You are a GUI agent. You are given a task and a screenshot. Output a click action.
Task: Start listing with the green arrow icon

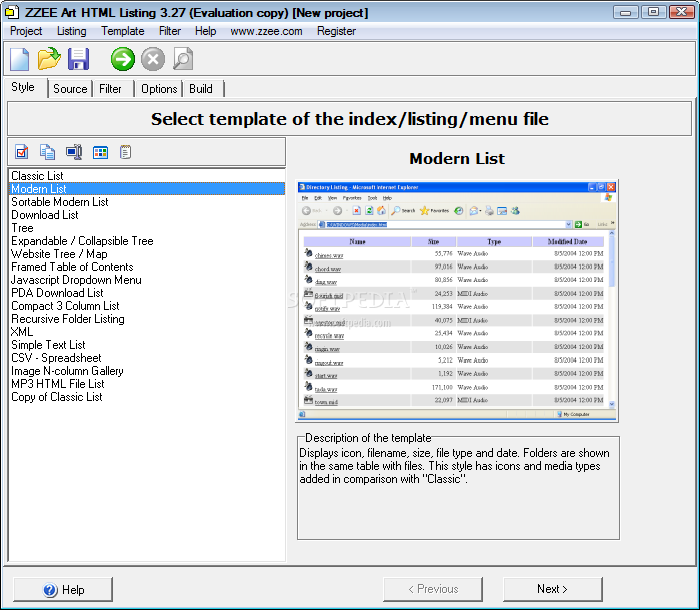click(122, 59)
